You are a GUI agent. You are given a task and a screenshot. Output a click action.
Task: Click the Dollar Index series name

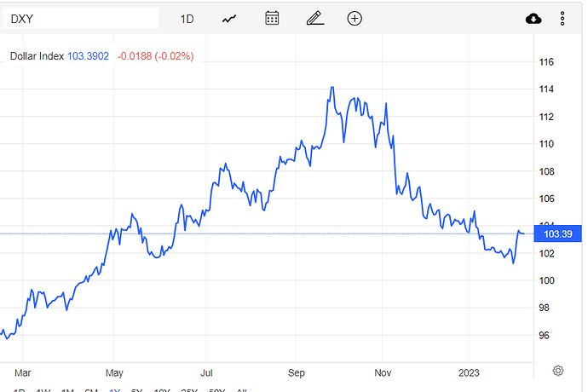pyautogui.click(x=37, y=56)
